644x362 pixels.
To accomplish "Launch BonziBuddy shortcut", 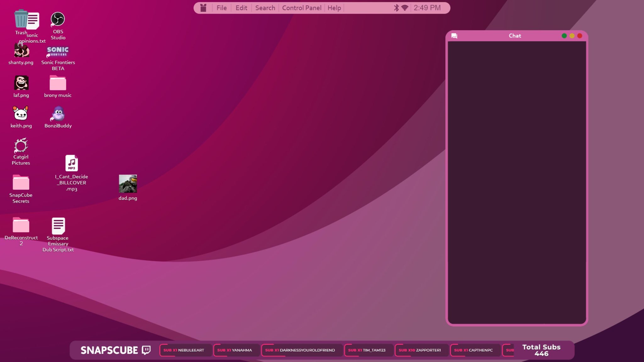I will (58, 114).
